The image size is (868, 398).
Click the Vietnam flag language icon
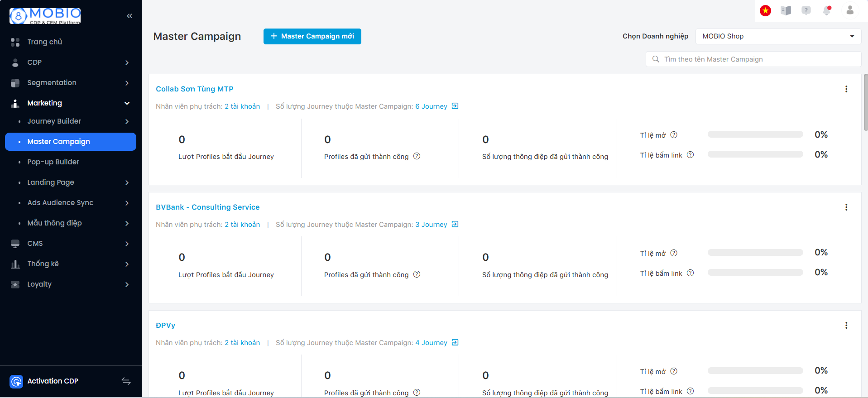765,10
